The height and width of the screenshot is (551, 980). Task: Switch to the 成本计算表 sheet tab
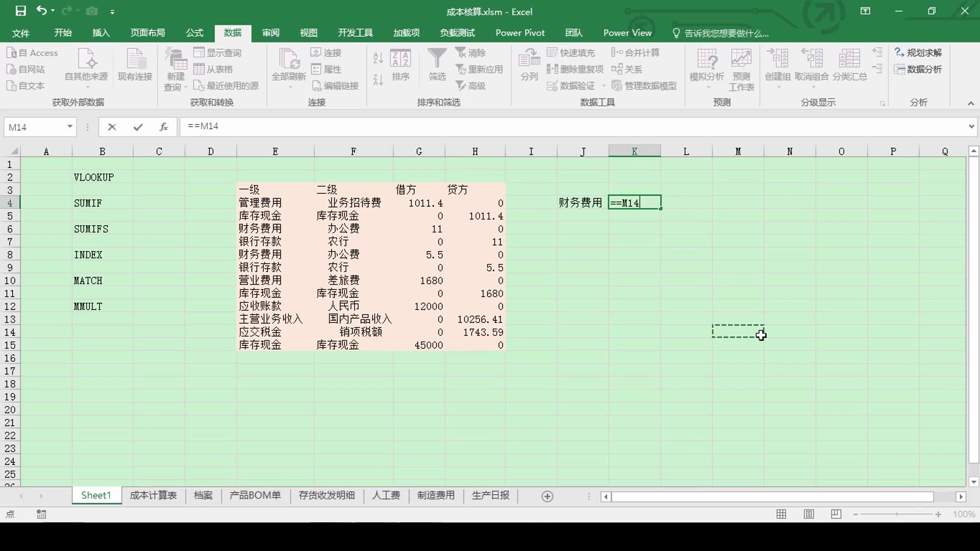tap(152, 496)
